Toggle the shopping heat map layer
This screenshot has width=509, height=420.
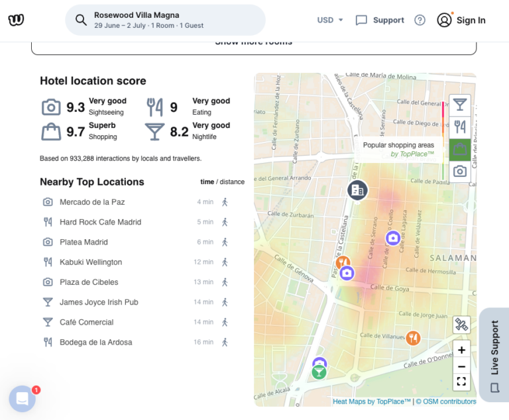(x=460, y=150)
